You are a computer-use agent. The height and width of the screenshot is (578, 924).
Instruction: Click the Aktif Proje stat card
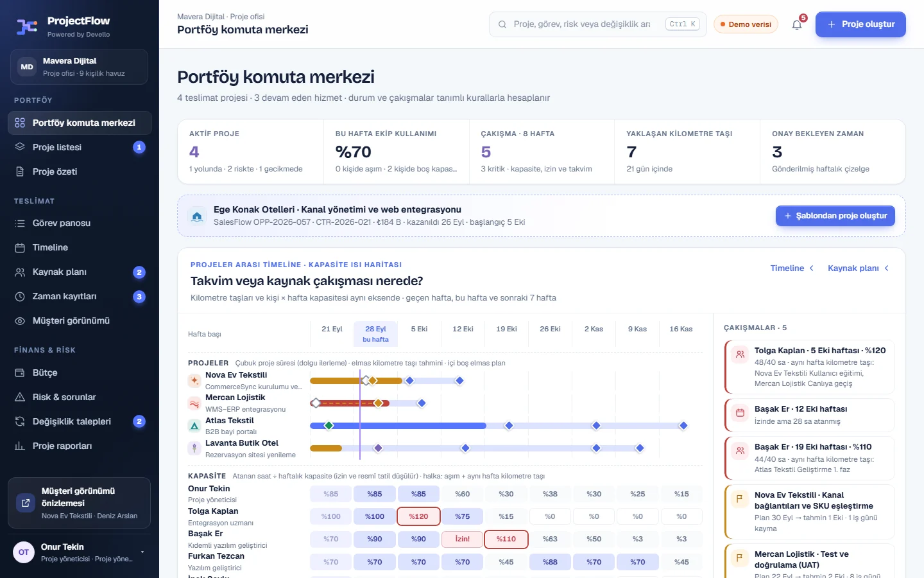pos(251,152)
